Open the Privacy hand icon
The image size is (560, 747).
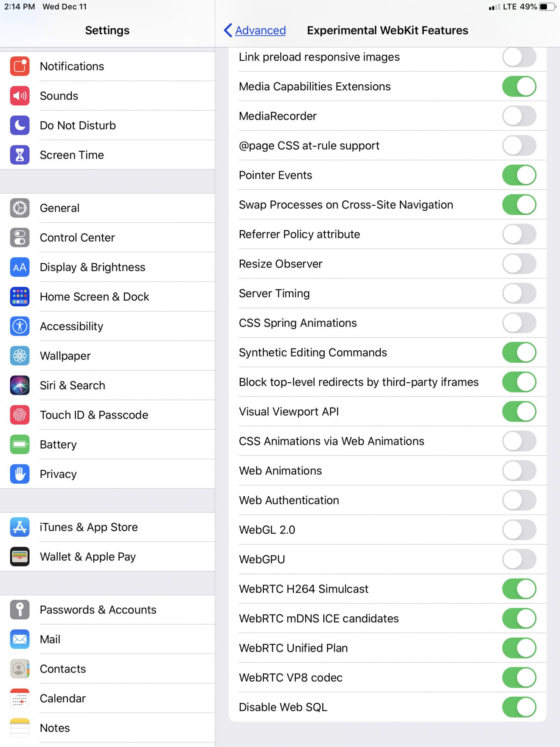[x=20, y=474]
